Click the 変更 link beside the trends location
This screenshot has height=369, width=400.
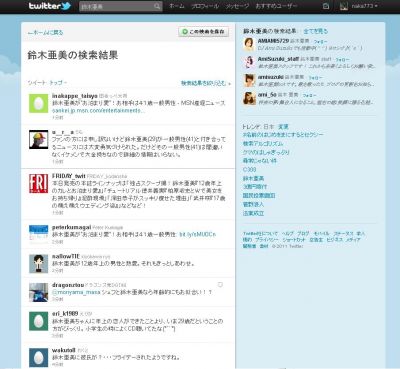click(283, 127)
